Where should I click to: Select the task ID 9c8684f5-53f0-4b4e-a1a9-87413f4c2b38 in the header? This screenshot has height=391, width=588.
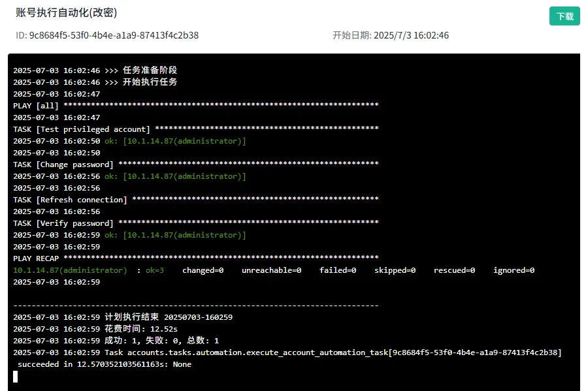pyautogui.click(x=114, y=35)
